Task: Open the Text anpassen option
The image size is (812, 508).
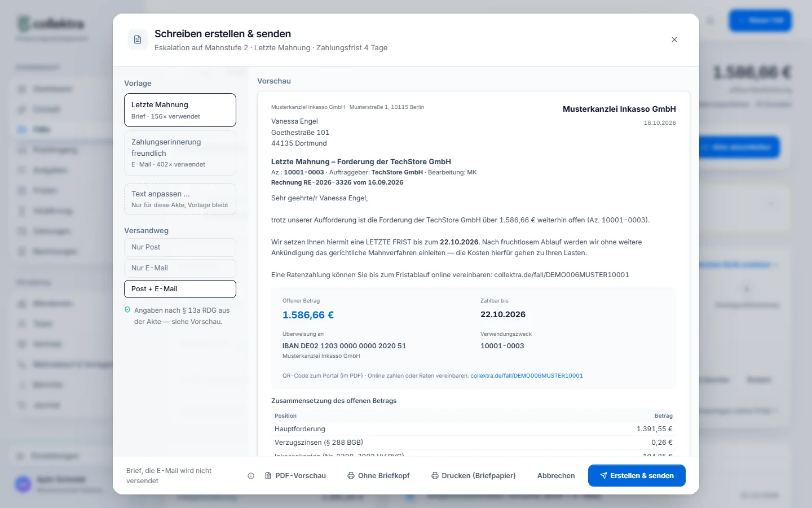Action: (x=180, y=199)
